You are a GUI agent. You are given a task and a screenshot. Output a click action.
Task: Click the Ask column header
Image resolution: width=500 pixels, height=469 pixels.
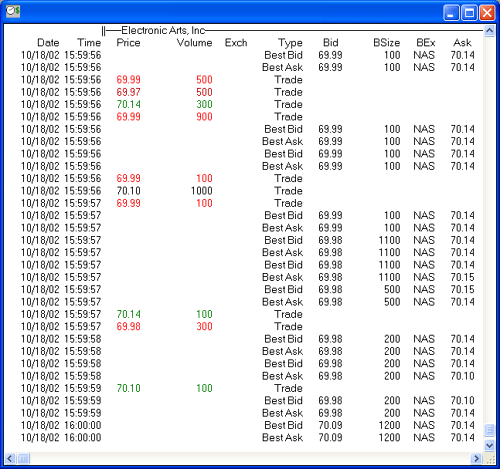(x=462, y=43)
